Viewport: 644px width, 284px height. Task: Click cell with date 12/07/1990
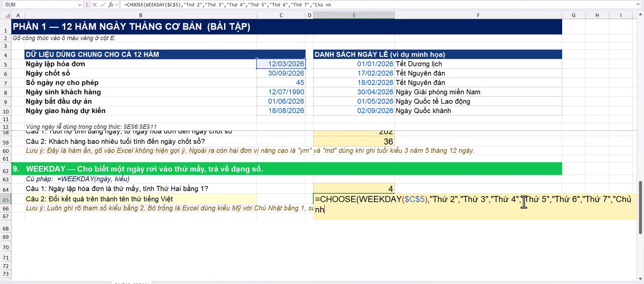pos(281,92)
